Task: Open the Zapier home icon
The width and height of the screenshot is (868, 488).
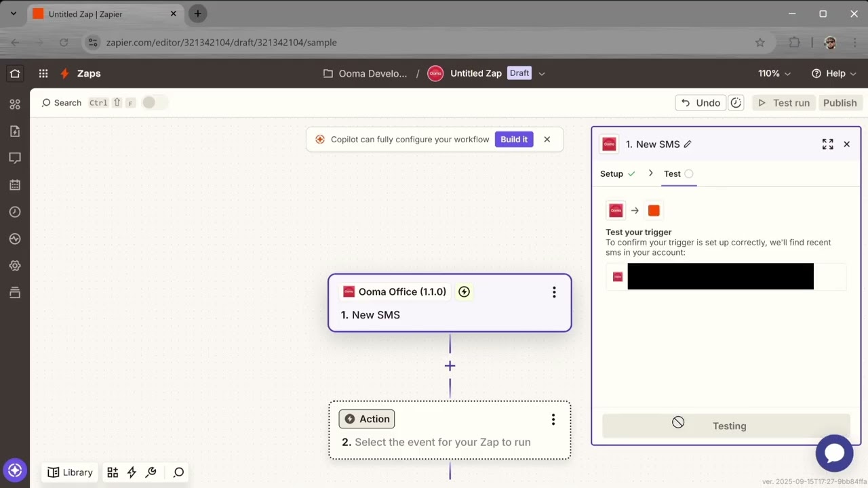Action: pos(15,73)
